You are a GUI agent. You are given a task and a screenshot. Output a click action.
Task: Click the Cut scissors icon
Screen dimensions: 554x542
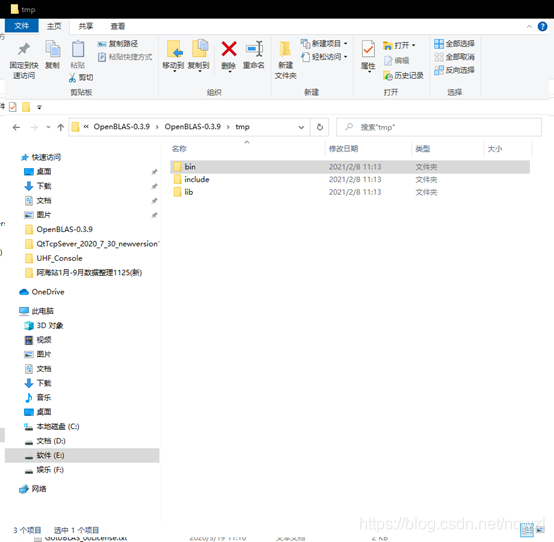pyautogui.click(x=72, y=77)
